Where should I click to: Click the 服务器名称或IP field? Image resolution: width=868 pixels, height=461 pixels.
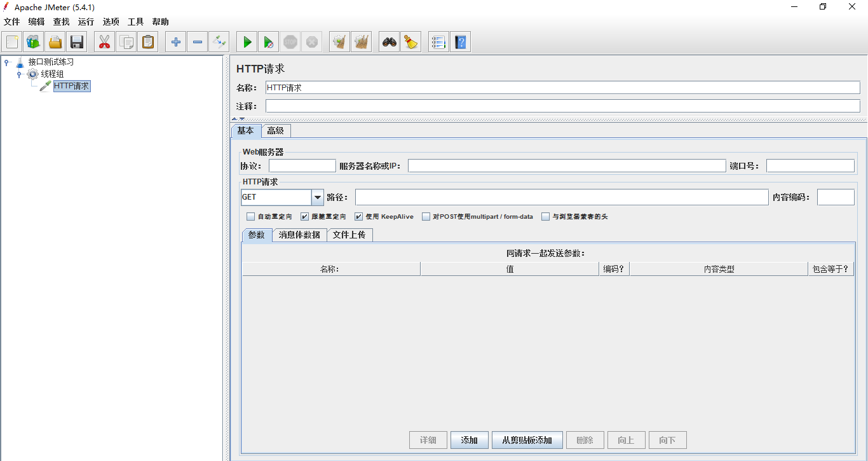tap(567, 166)
